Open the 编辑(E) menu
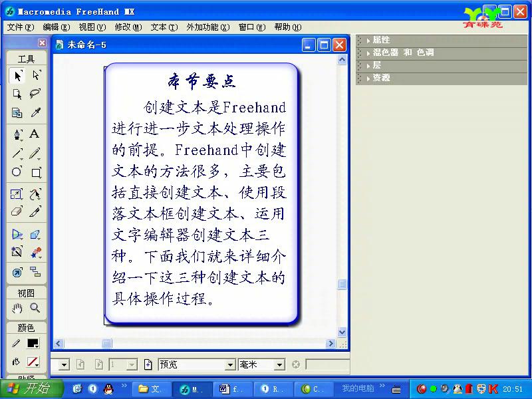 (57, 27)
